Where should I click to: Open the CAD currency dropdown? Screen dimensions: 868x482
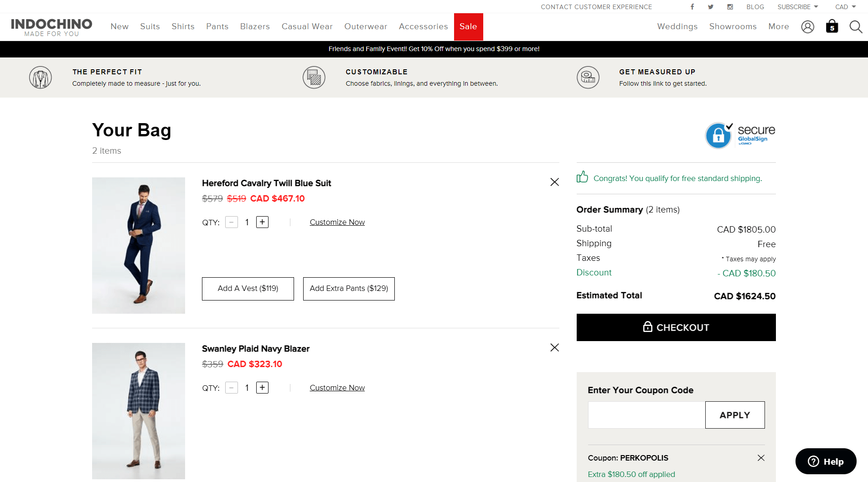point(846,7)
